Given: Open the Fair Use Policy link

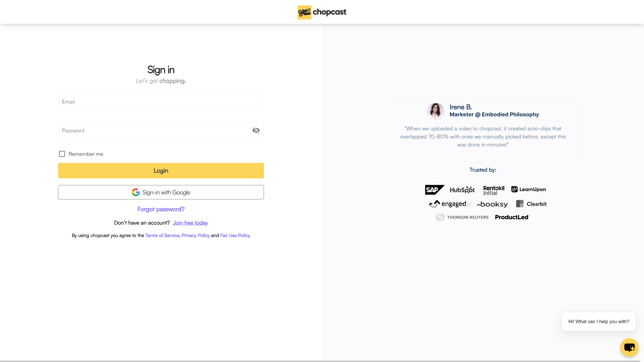Looking at the screenshot, I should coord(235,235).
